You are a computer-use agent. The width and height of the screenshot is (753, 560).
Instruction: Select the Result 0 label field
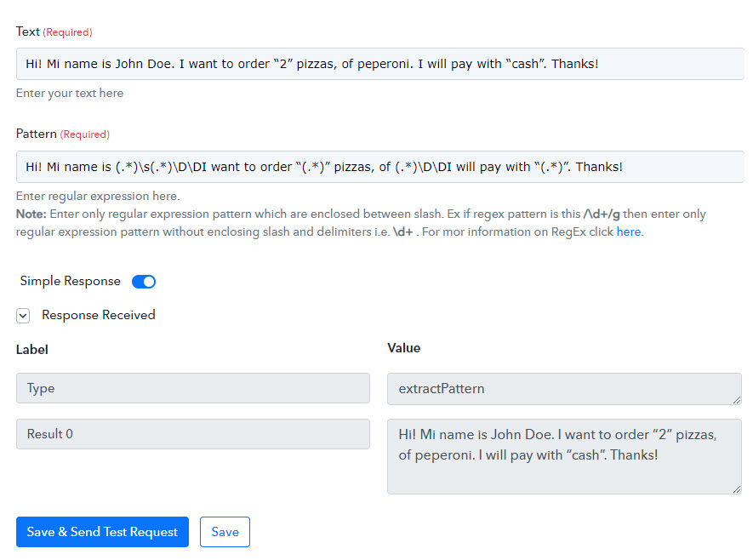(x=193, y=434)
